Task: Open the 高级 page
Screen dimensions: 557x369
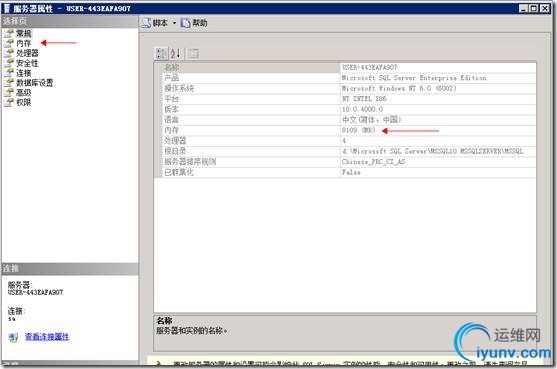Action: (x=24, y=93)
